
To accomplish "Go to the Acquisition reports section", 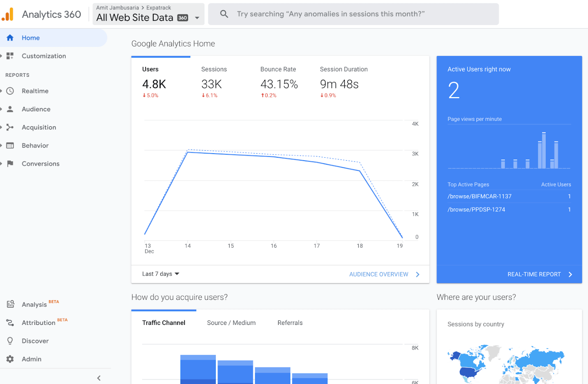I will point(39,127).
